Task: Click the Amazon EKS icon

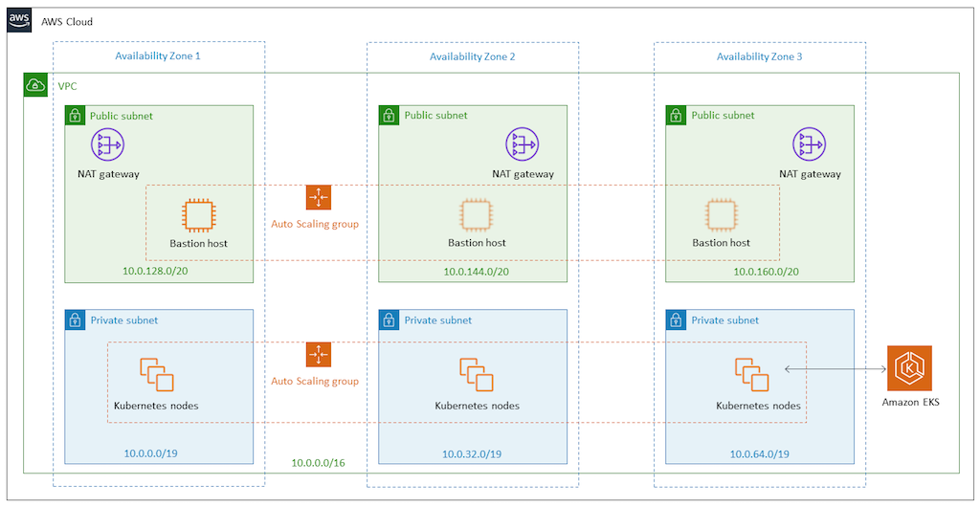Action: click(909, 367)
